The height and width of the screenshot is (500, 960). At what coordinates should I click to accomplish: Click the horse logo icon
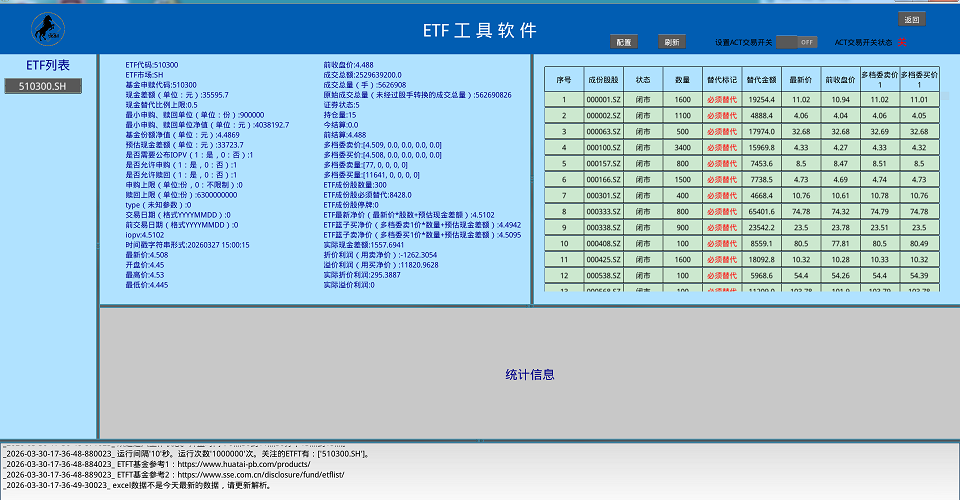[x=48, y=29]
